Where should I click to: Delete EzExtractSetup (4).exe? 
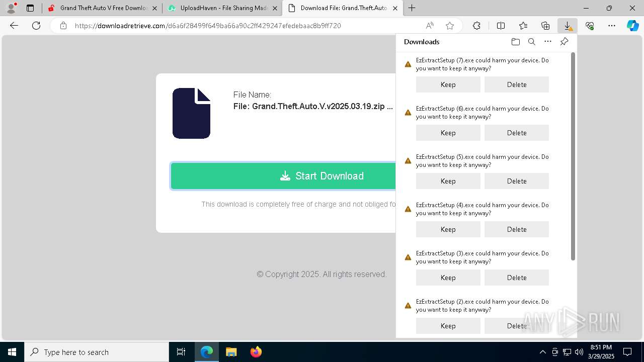[517, 229]
